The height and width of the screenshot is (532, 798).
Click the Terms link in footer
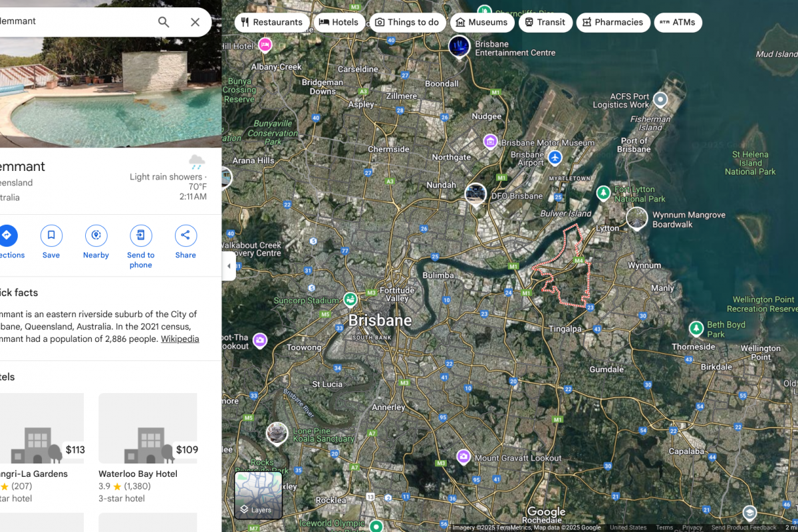[x=664, y=527]
